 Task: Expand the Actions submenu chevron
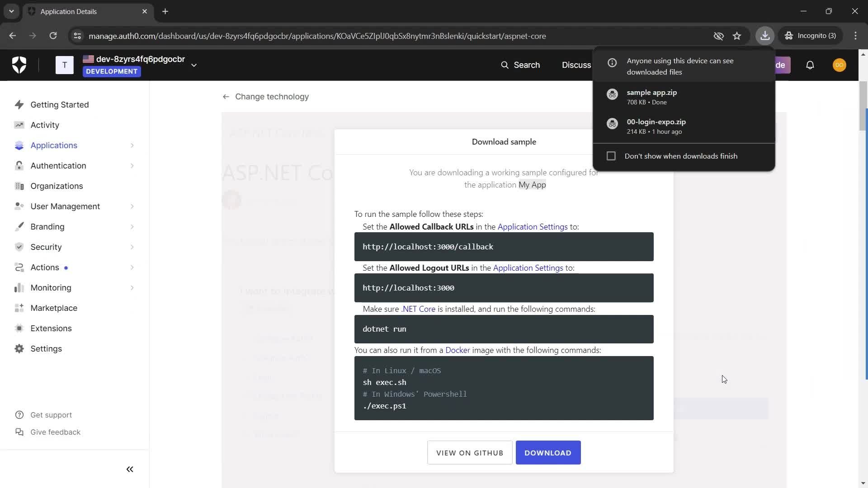pyautogui.click(x=132, y=267)
